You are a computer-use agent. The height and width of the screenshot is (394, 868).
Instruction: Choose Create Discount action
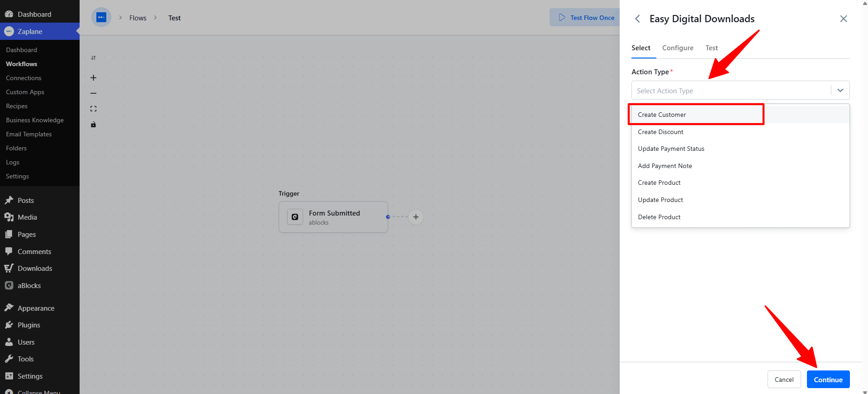pyautogui.click(x=740, y=132)
